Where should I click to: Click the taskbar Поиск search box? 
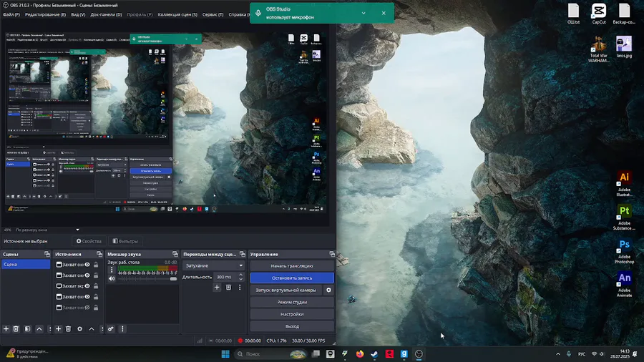pos(271,354)
